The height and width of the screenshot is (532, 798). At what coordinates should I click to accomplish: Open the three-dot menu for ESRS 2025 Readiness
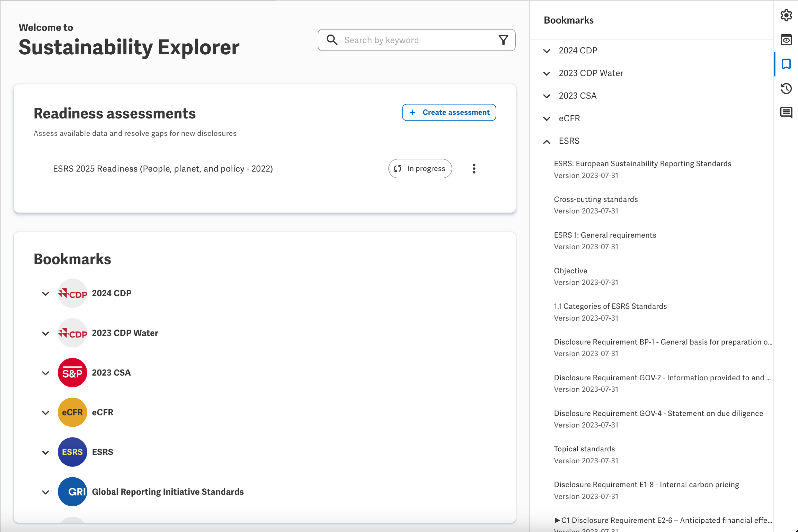coord(474,168)
